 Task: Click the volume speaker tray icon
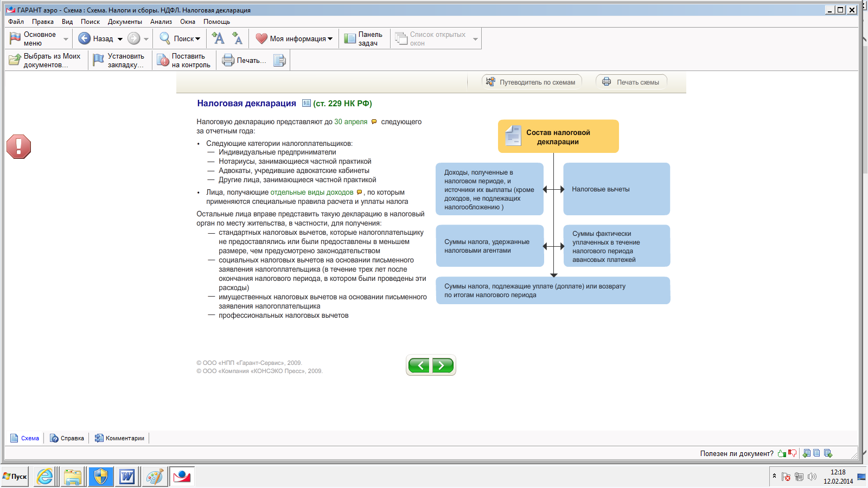pos(812,477)
